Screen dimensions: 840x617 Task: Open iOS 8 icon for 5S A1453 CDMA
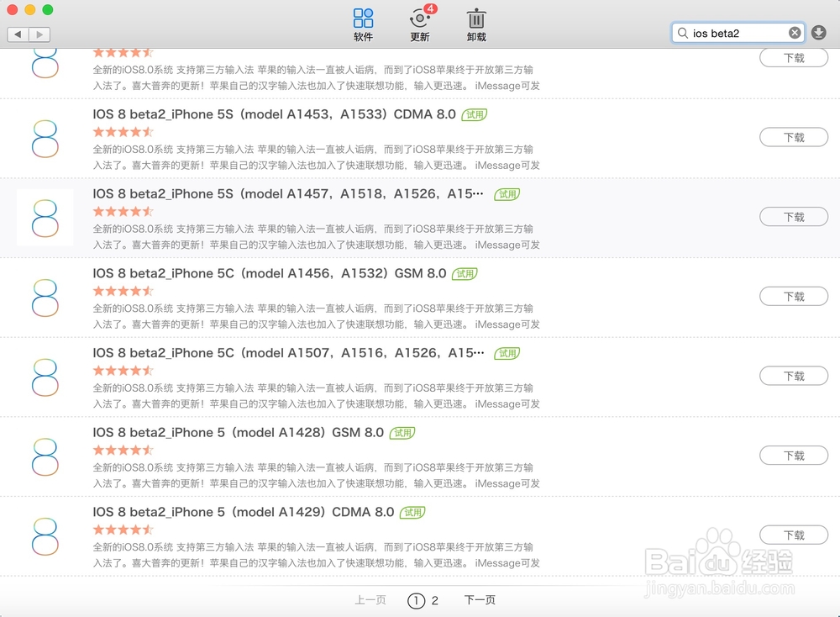point(45,139)
